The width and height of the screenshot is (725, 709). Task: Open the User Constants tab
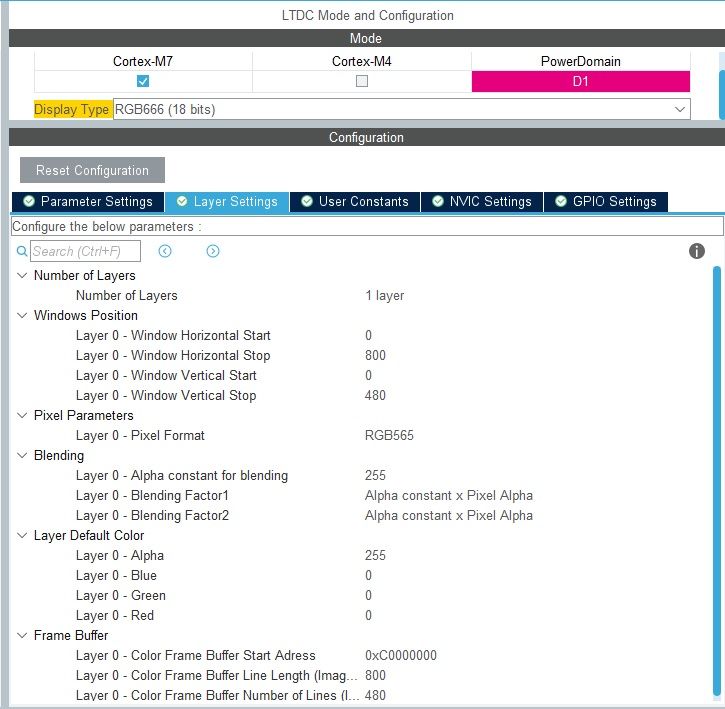(355, 202)
